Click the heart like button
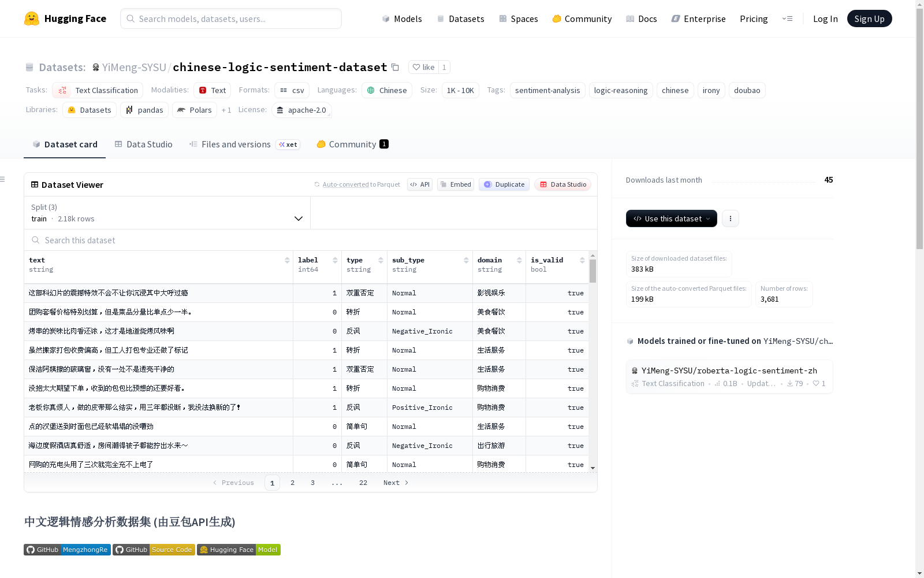Screen dimensions: 924x578 tap(423, 67)
